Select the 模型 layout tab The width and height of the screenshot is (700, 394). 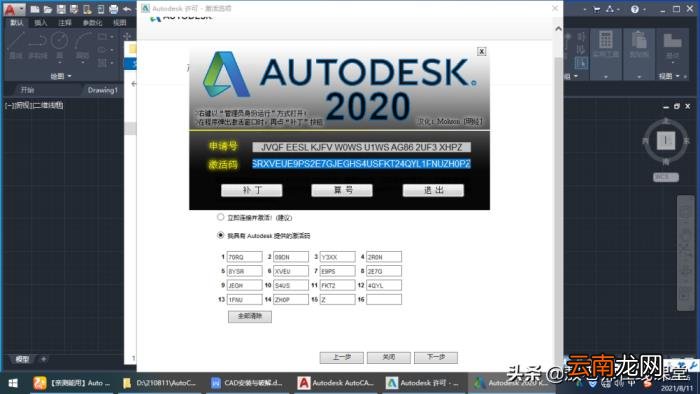pos(22,359)
